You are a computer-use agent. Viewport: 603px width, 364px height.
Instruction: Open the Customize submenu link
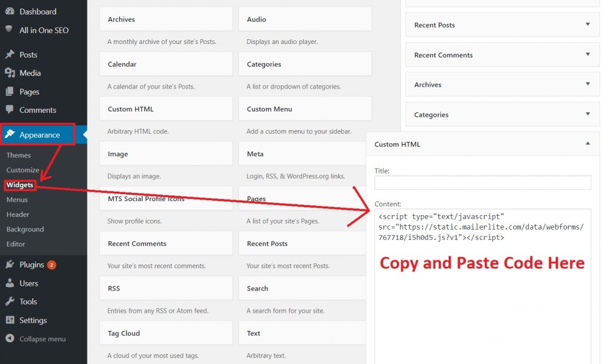[x=23, y=170]
